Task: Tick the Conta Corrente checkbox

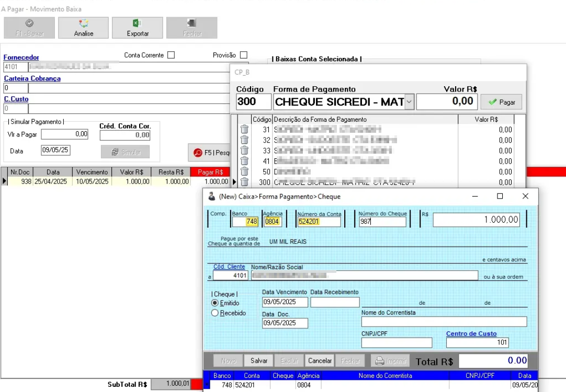Action: pos(171,55)
